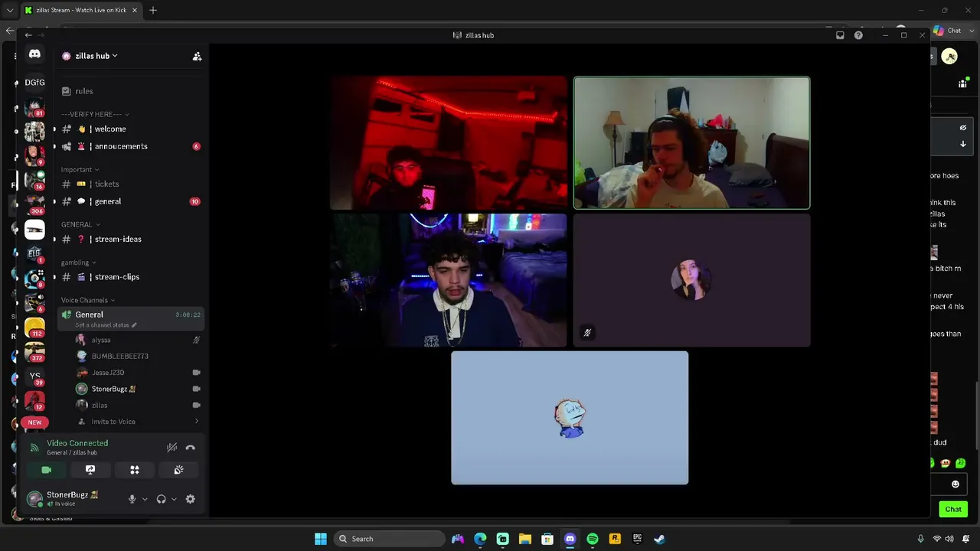Open the YS server icon
The width and height of the screenshot is (980, 551).
(x=34, y=376)
